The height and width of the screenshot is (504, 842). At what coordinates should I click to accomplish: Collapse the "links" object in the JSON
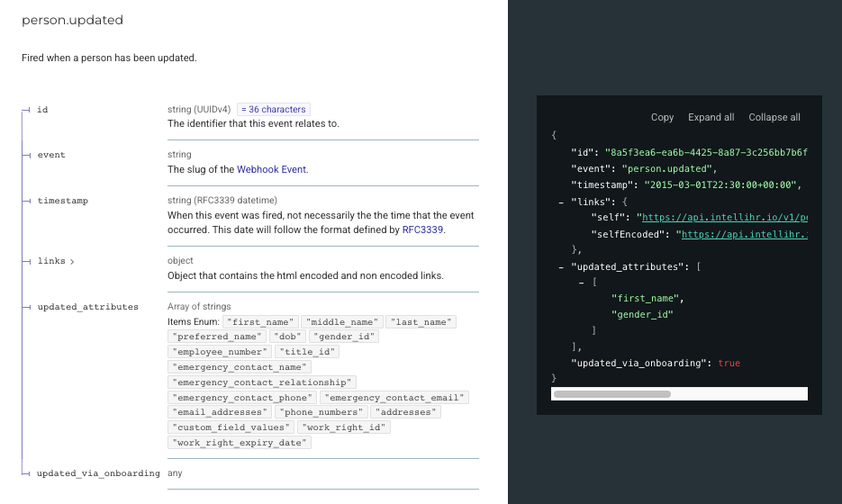(x=561, y=202)
